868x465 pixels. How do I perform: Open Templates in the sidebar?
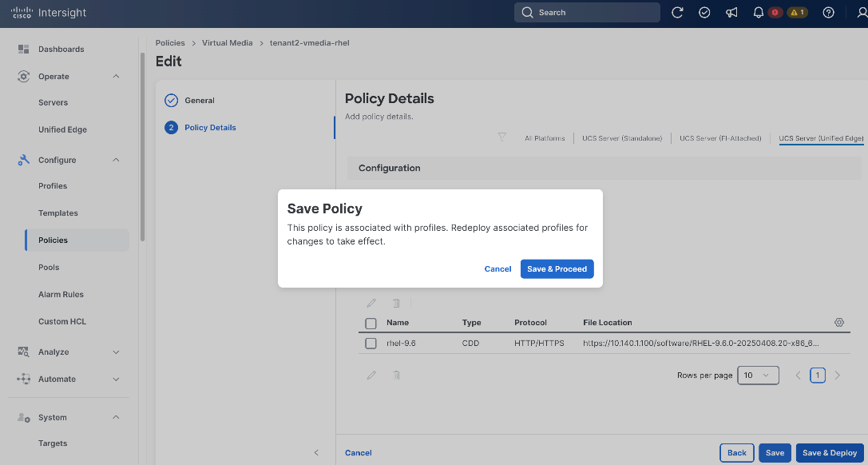[x=58, y=213]
